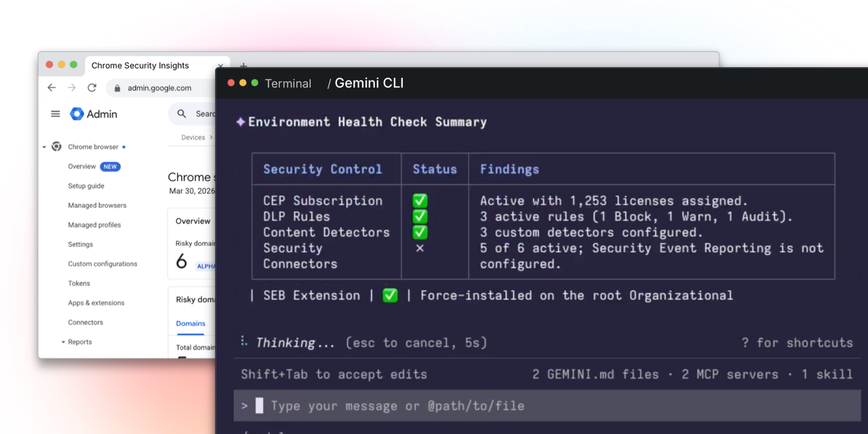This screenshot has width=868, height=434.
Task: Click 'Active with 1,253 licenses assigned.'
Action: point(614,201)
